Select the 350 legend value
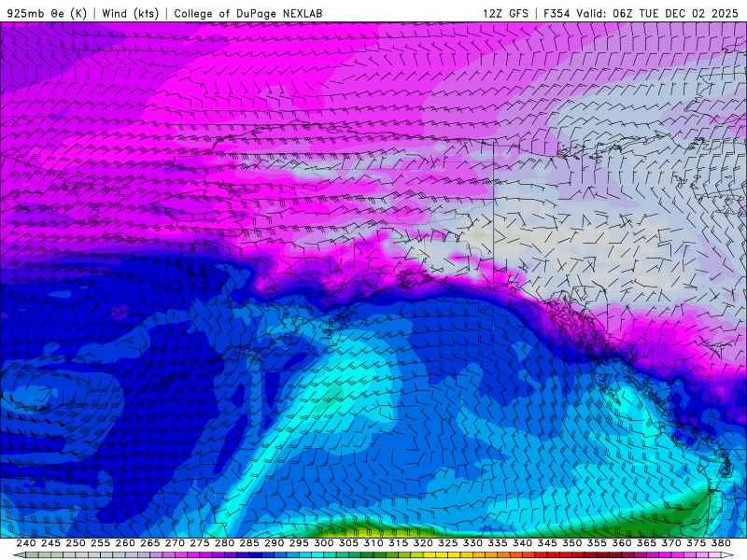Screen dimensions: 747x560 click(x=572, y=543)
